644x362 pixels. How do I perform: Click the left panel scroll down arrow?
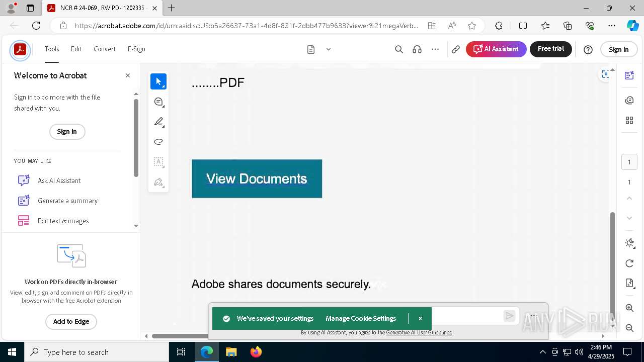point(136,226)
